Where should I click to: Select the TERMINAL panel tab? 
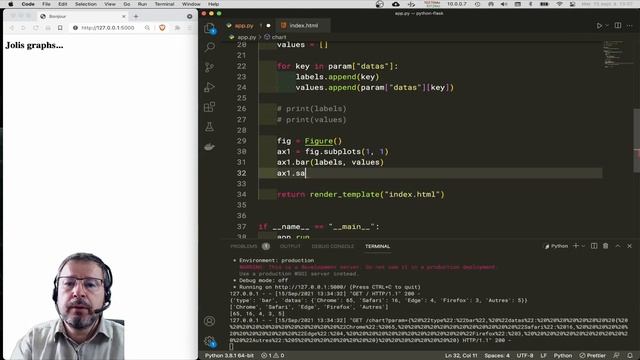pos(378,246)
